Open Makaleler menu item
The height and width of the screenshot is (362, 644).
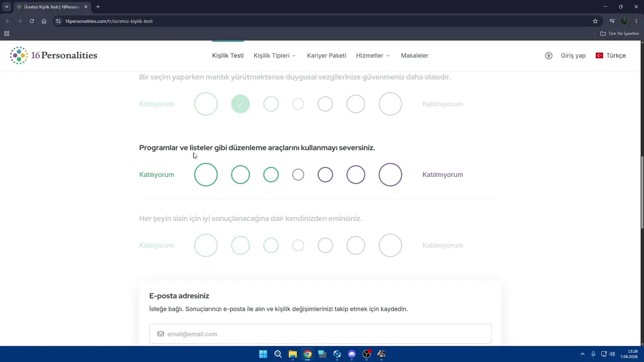tap(415, 56)
